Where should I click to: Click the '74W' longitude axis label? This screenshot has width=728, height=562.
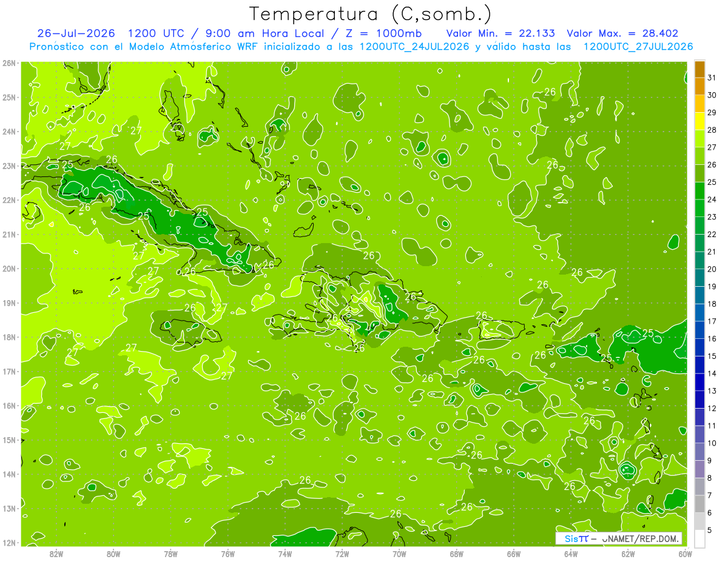point(285,554)
